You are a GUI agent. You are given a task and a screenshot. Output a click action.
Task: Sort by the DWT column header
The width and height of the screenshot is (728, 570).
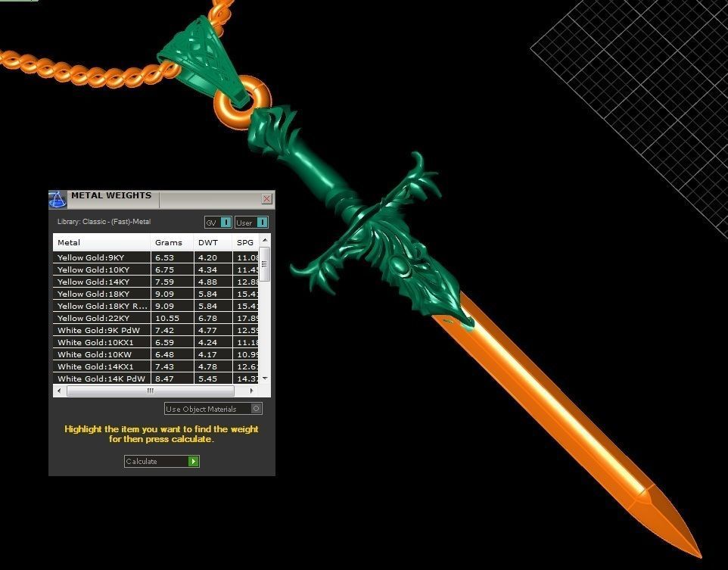click(213, 242)
